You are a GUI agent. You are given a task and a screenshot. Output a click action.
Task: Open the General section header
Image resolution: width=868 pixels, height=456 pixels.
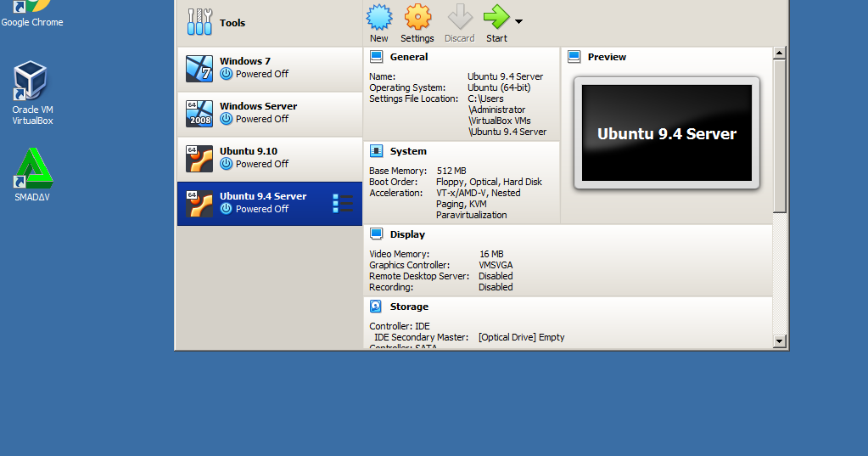point(408,57)
